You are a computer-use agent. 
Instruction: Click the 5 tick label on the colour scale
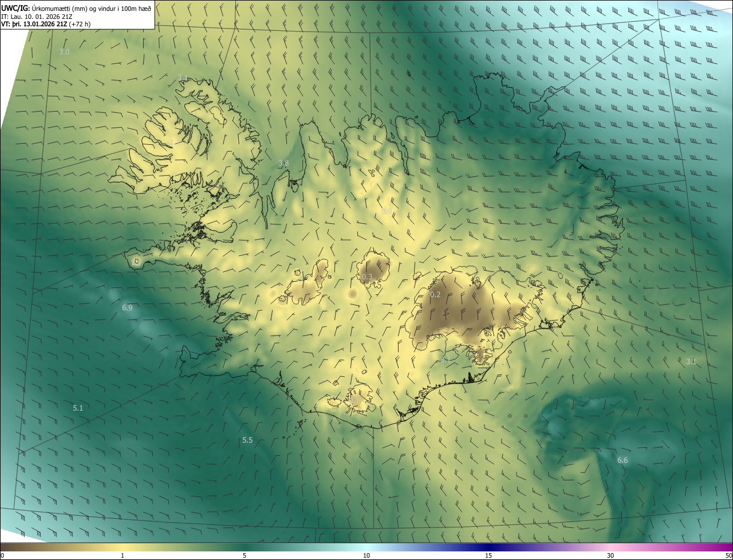click(245, 555)
